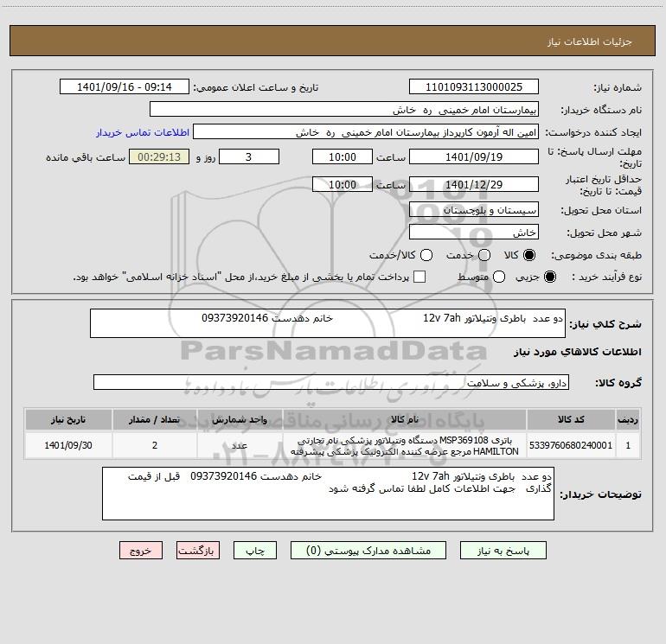Click the quantity cell showing 2

point(155,445)
